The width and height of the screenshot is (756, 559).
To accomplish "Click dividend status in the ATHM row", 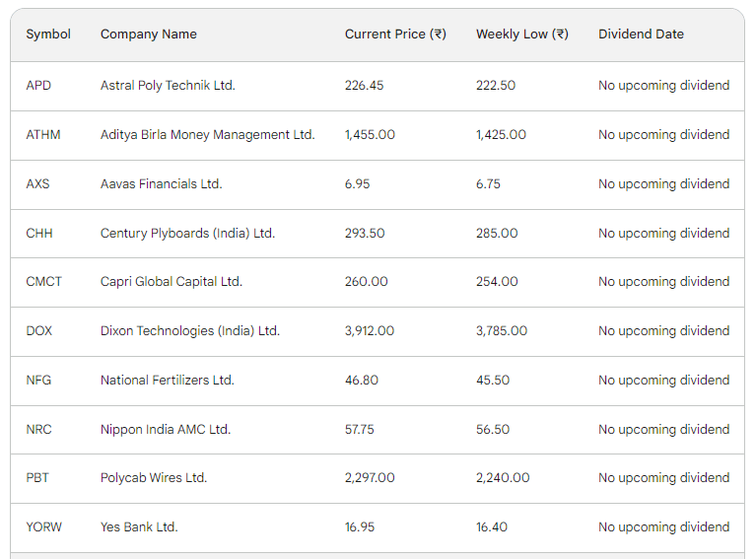I will coord(664,134).
